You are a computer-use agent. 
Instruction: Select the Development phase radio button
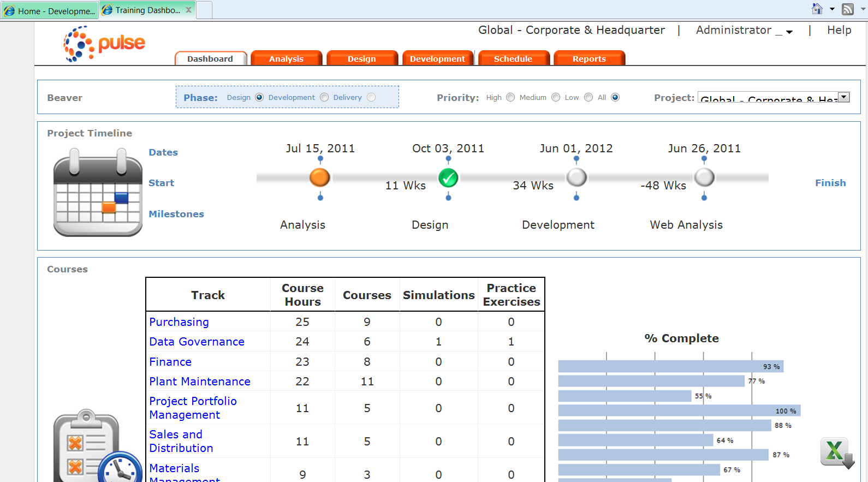tap(324, 97)
